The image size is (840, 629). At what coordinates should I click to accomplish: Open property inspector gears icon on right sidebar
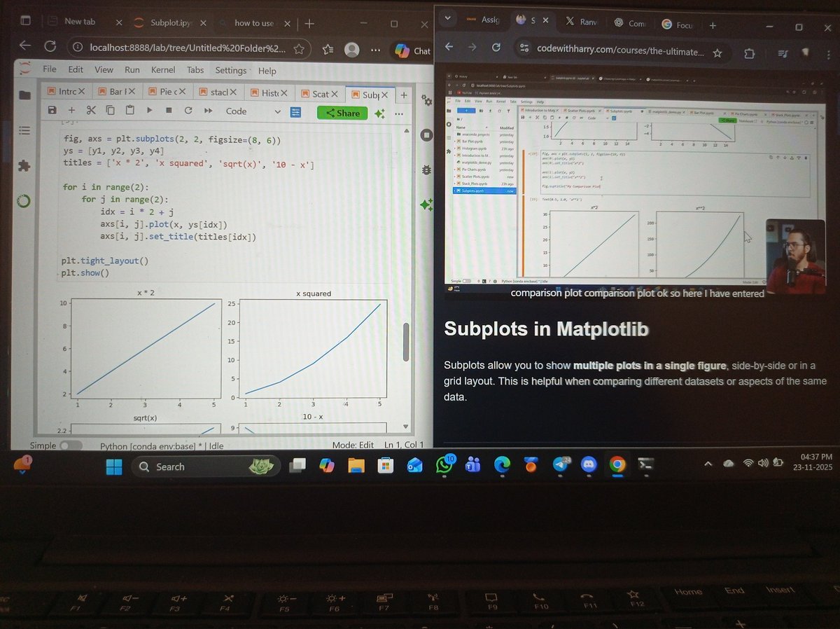426,100
